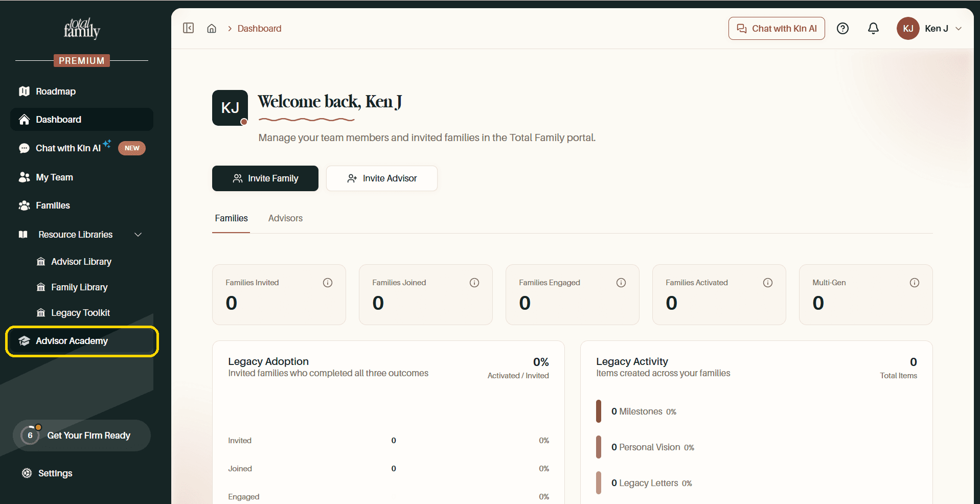
Task: Switch to the Advisors tab
Action: pos(285,218)
